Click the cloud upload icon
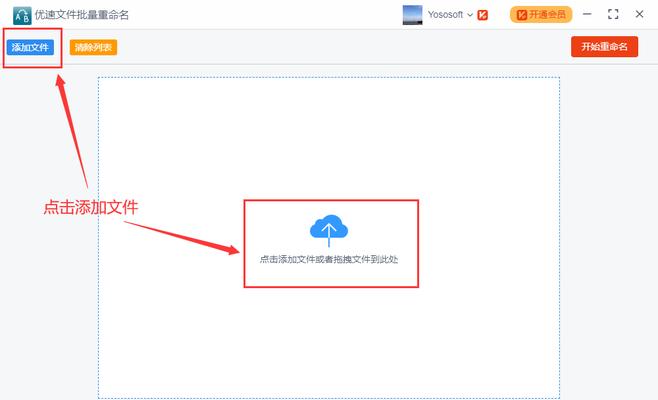Image resolution: width=658 pixels, height=400 pixels. click(x=329, y=230)
